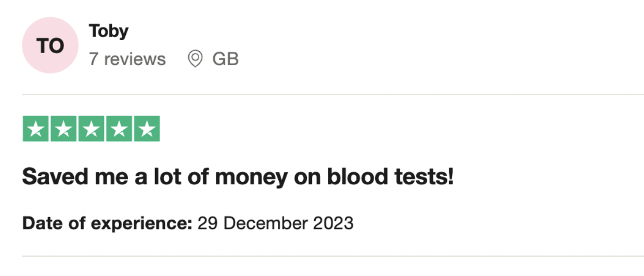Click the word 'experience:' in date line
Viewport: 644px width, 276px height.
pyautogui.click(x=142, y=224)
